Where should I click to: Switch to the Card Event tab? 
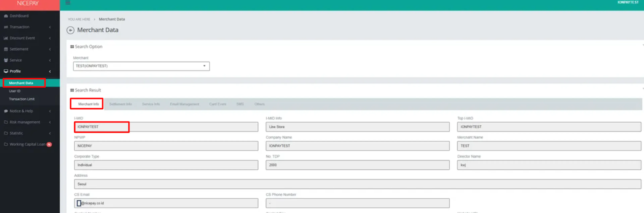coord(218,104)
